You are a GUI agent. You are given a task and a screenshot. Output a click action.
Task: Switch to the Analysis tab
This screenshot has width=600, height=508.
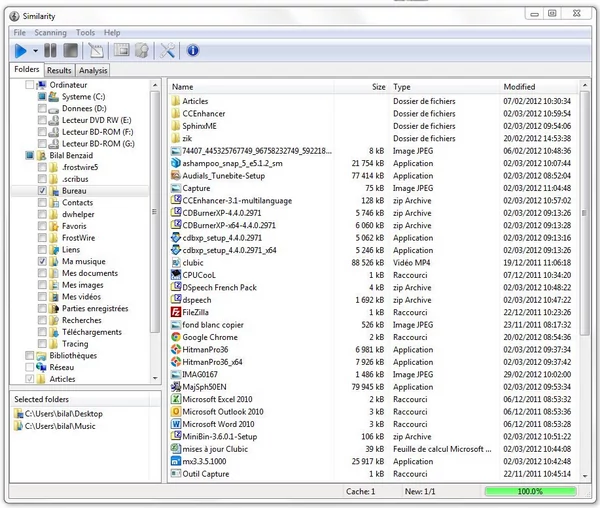tap(93, 70)
